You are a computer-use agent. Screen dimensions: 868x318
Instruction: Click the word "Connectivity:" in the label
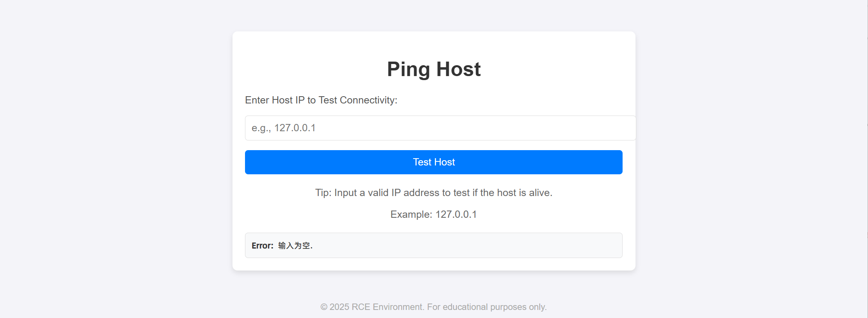pyautogui.click(x=368, y=100)
